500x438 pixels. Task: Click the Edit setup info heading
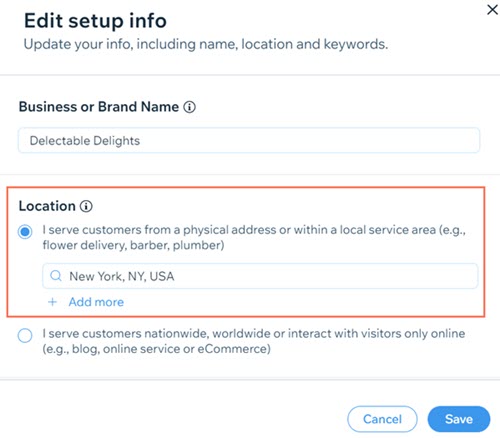tap(95, 21)
